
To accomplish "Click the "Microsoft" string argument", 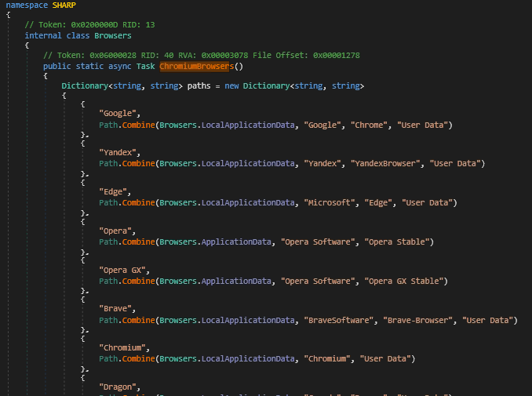I will coord(330,203).
